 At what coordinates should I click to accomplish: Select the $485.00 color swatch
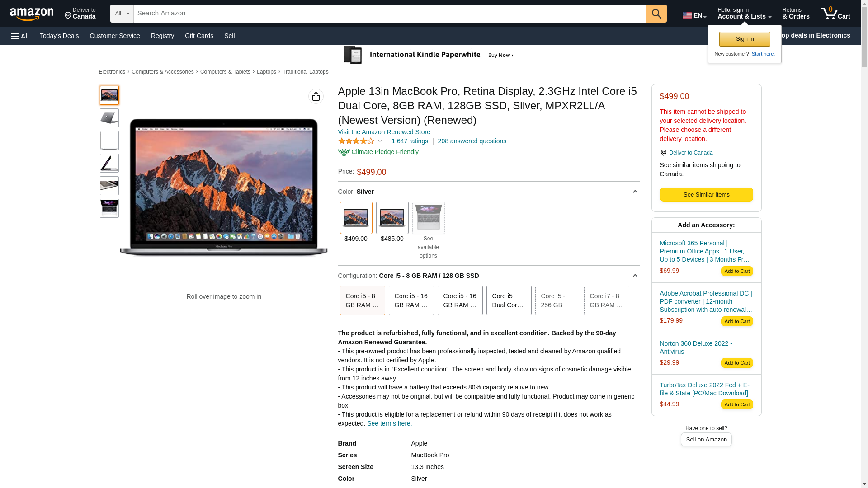[x=392, y=218]
